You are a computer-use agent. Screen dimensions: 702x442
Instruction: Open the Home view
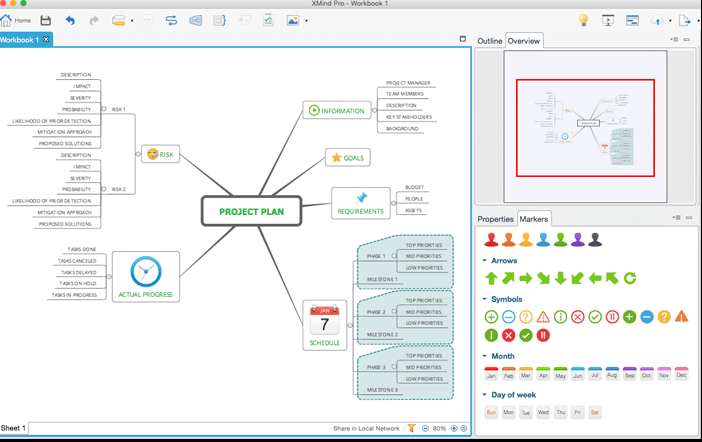click(16, 20)
